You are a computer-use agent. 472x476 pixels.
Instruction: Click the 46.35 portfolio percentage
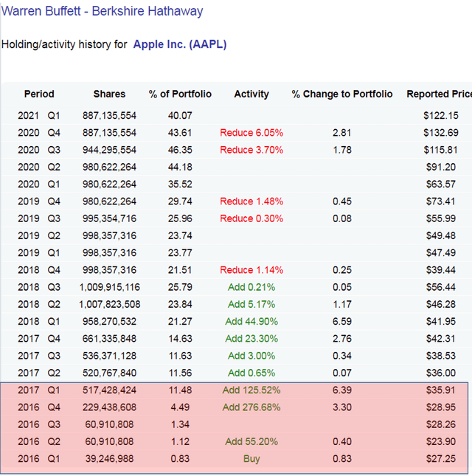point(180,150)
